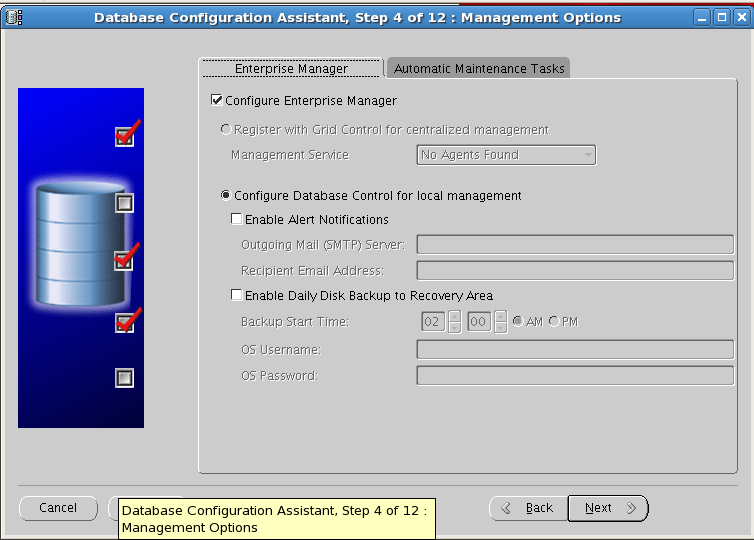Click the backup hour field showing 02

432,322
